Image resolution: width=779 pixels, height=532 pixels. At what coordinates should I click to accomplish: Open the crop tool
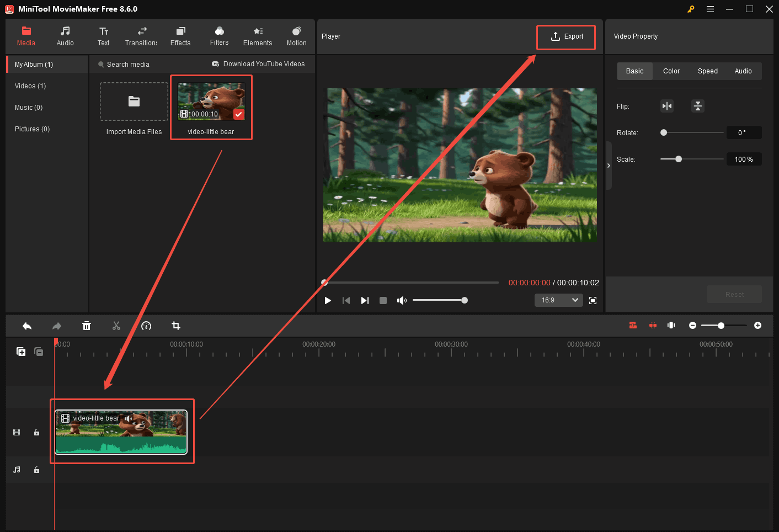(176, 326)
